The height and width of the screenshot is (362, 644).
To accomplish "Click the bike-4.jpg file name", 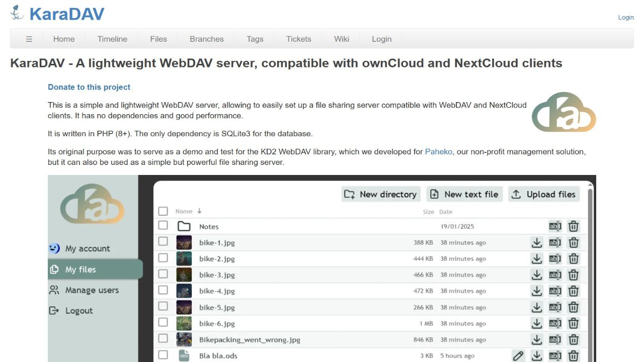I will tap(217, 291).
